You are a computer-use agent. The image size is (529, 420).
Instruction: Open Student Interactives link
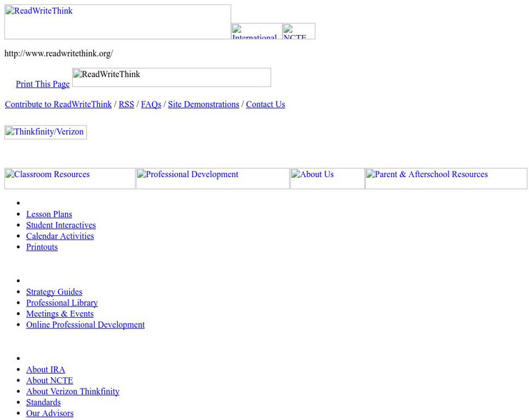pos(61,225)
